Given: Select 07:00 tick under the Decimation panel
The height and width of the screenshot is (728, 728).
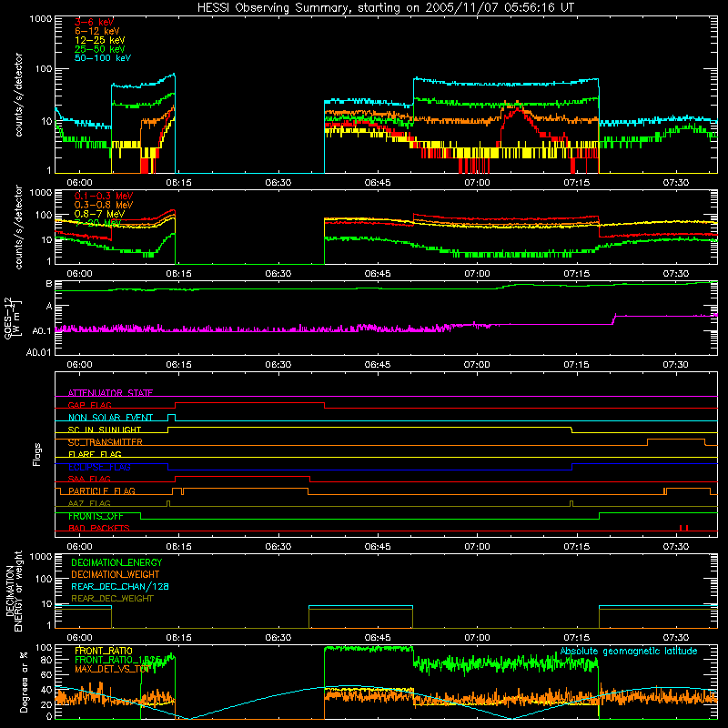Looking at the screenshot, I should tap(477, 638).
